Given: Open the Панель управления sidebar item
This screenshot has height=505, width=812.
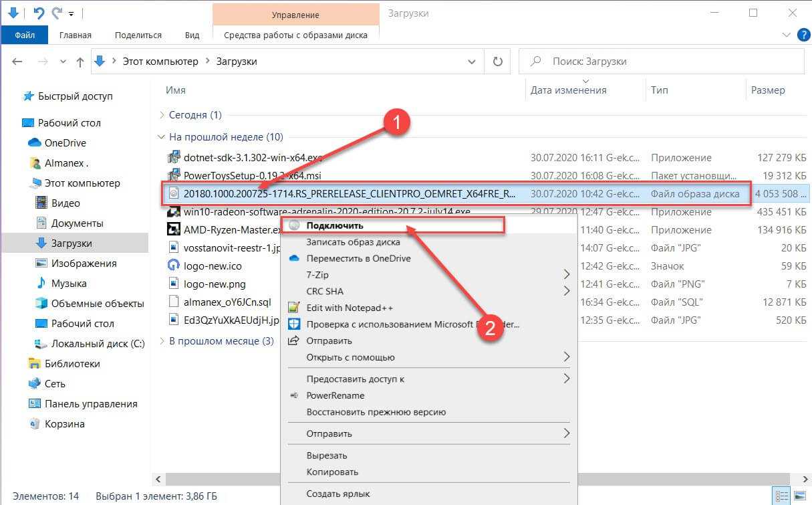Looking at the screenshot, I should pyautogui.click(x=91, y=404).
